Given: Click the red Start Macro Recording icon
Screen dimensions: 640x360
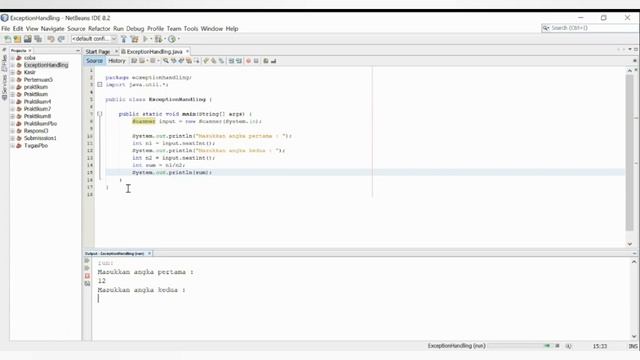Looking at the screenshot, I should 248,61.
